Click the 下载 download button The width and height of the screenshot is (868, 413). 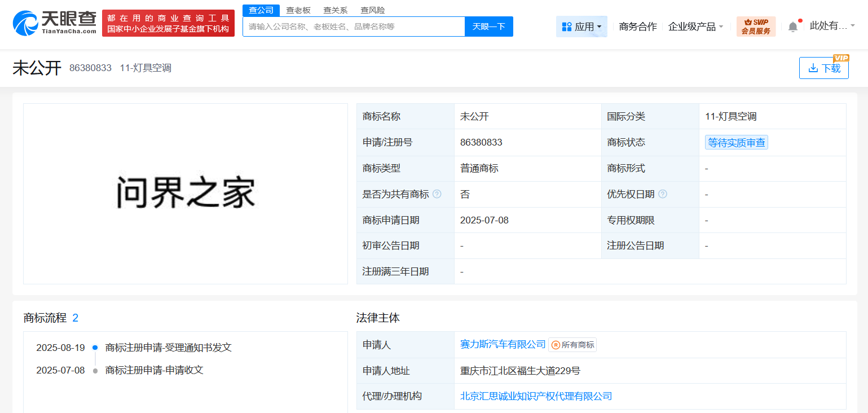823,68
